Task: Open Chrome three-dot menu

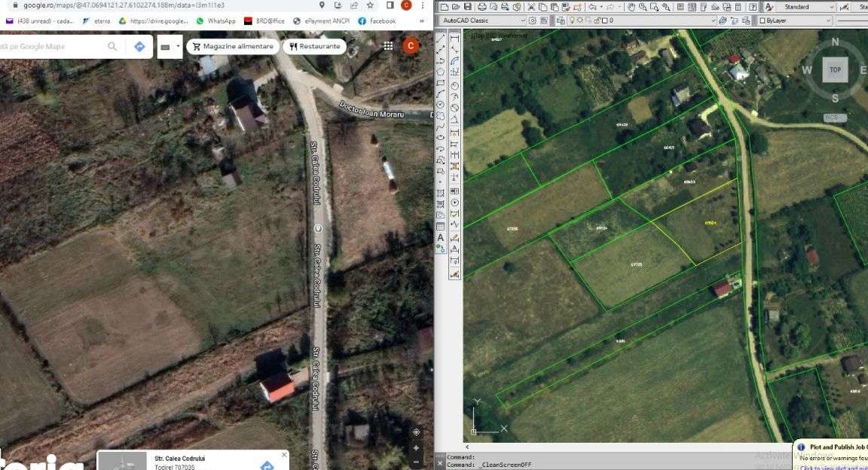Action: coord(423,5)
